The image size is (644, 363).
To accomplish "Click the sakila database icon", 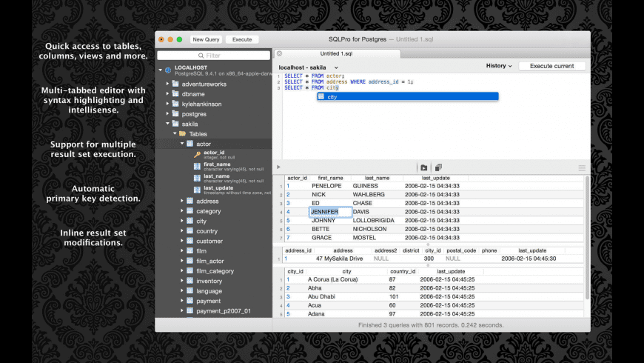I will pos(175,123).
